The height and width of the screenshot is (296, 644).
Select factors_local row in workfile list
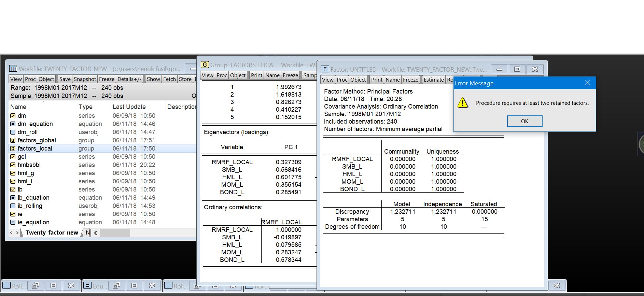tap(102, 149)
